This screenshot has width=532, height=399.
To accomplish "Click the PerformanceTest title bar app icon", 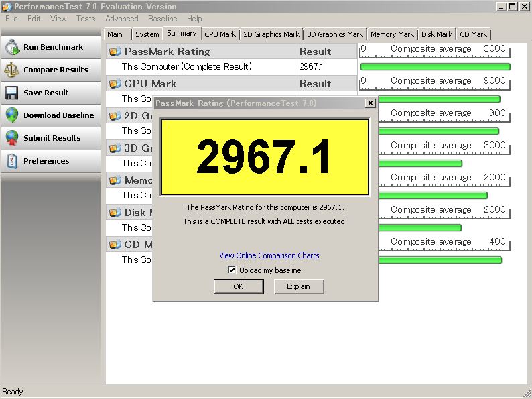I will [x=7, y=7].
